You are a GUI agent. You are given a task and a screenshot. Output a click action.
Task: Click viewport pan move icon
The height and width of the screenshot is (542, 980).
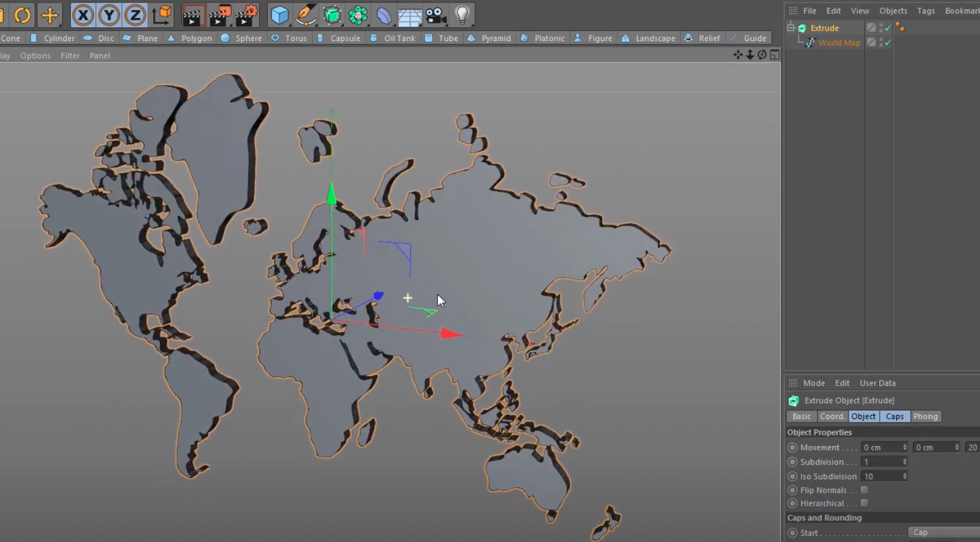click(738, 55)
